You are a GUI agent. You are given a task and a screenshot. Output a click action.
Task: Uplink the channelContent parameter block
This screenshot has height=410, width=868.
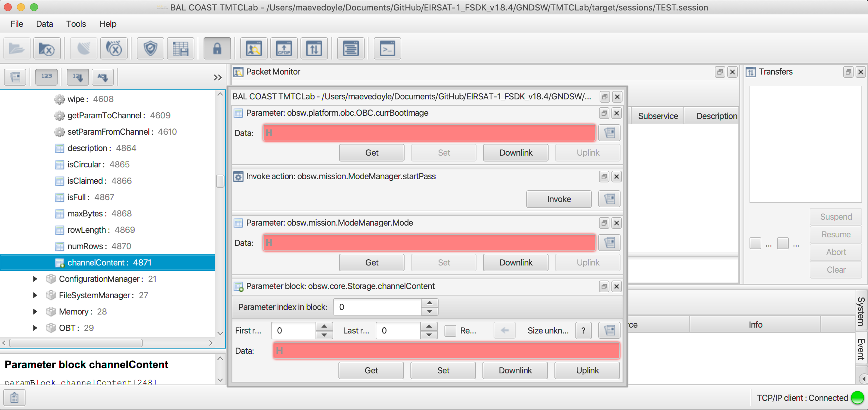point(587,370)
